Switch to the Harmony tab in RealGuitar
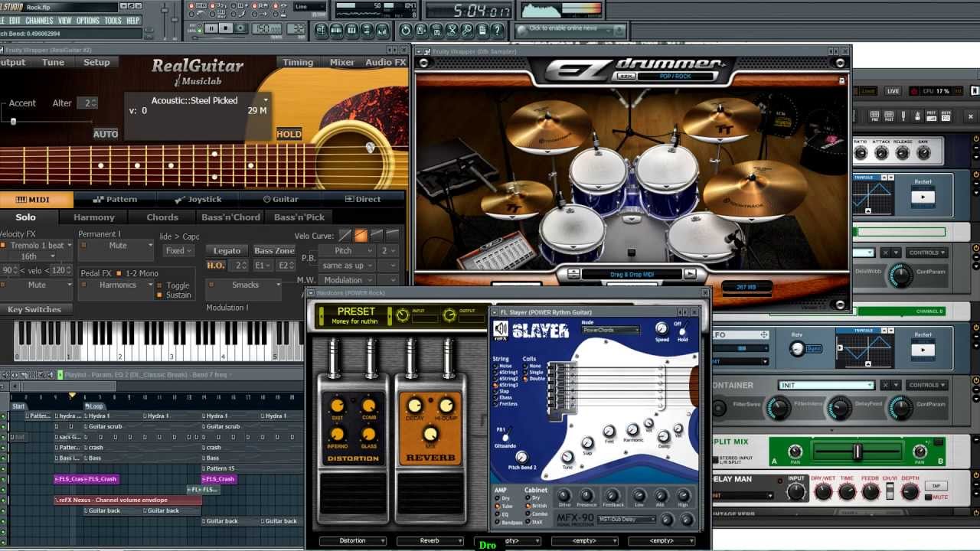The width and height of the screenshot is (980, 551). click(94, 217)
